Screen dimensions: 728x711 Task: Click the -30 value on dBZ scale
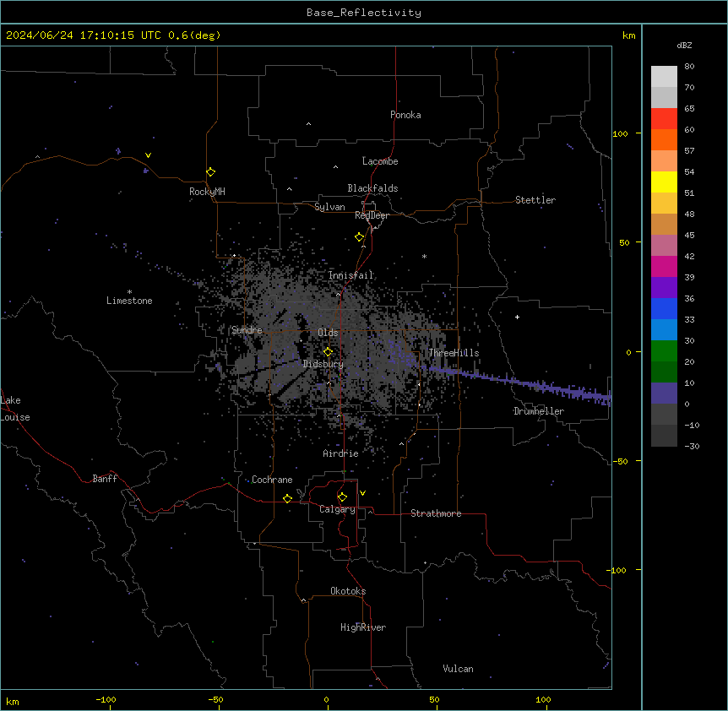[692, 446]
